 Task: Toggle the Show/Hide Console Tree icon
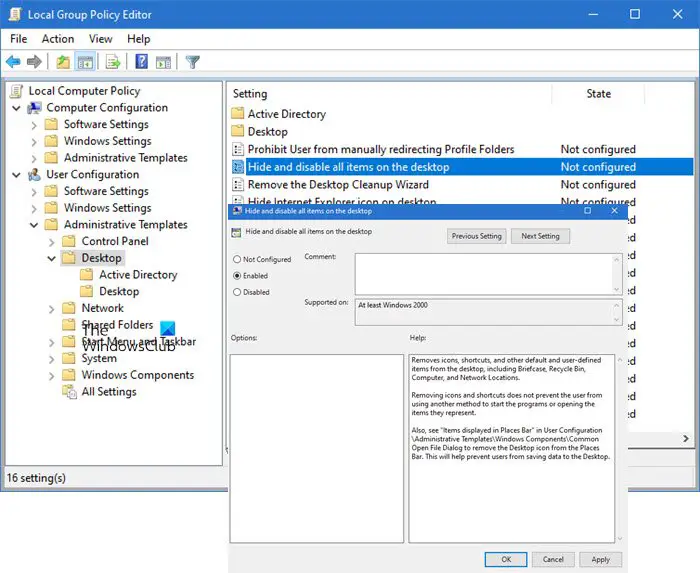[86, 62]
